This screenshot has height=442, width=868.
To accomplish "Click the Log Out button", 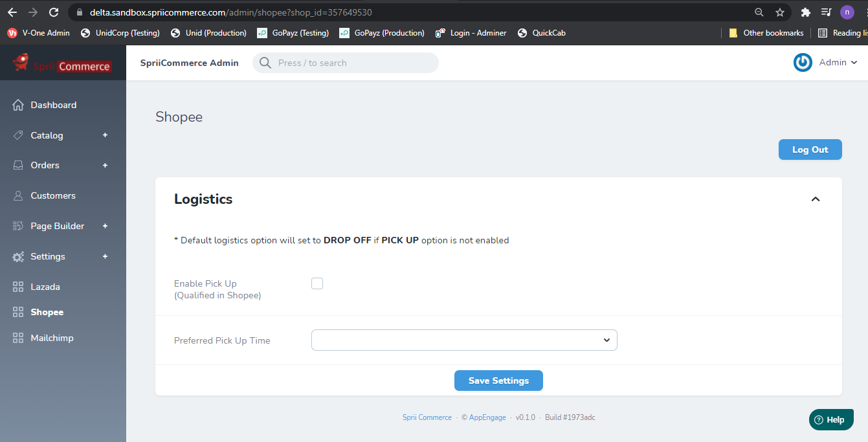I will (810, 149).
